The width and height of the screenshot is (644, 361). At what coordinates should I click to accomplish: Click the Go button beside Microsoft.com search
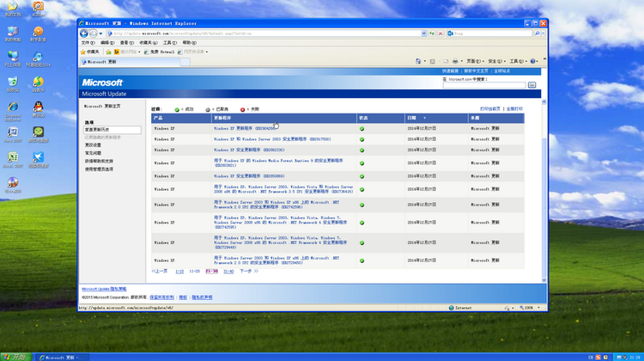[x=532, y=85]
